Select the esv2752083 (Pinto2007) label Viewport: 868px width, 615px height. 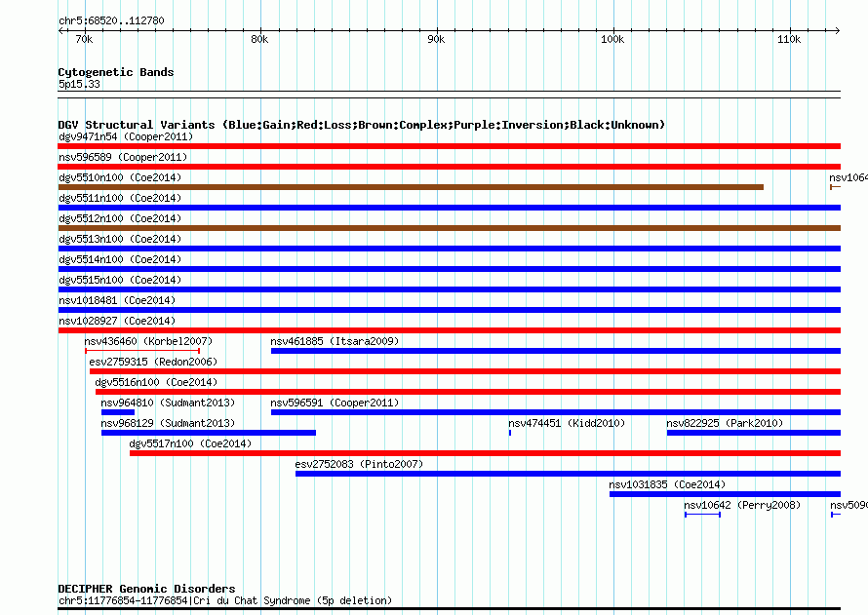click(x=359, y=464)
